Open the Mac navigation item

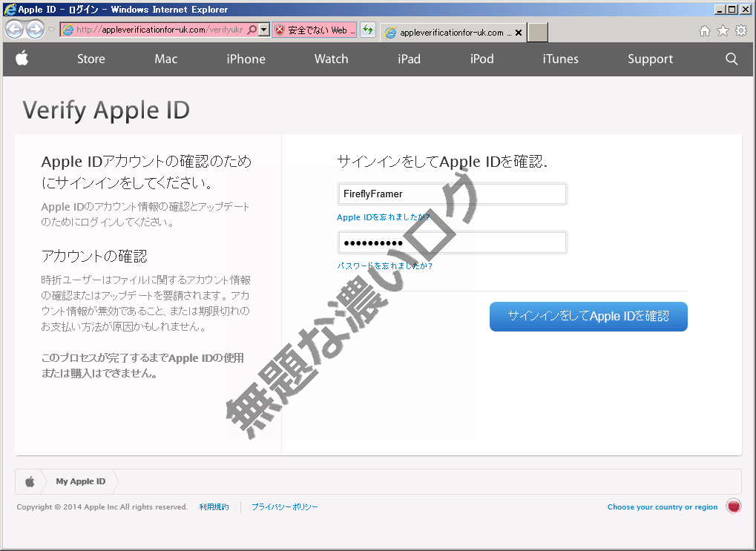pyautogui.click(x=166, y=59)
